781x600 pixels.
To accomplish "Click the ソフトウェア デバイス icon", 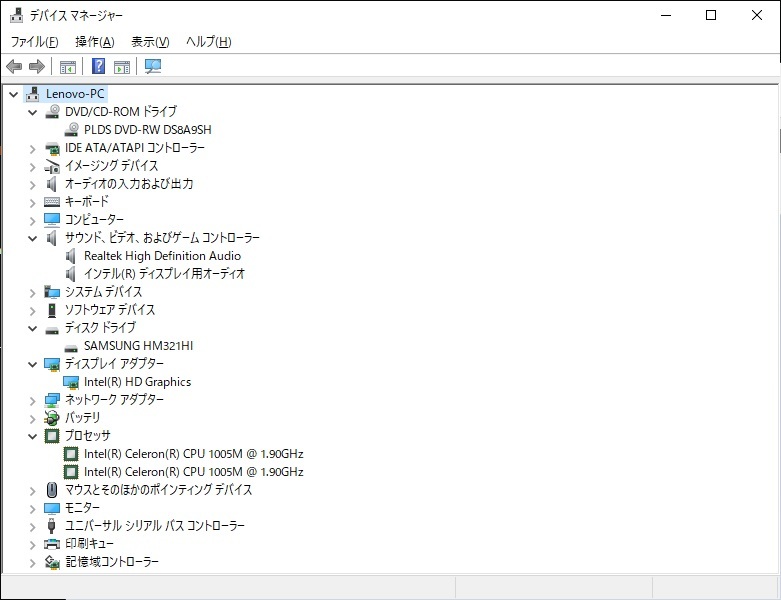I will point(52,310).
